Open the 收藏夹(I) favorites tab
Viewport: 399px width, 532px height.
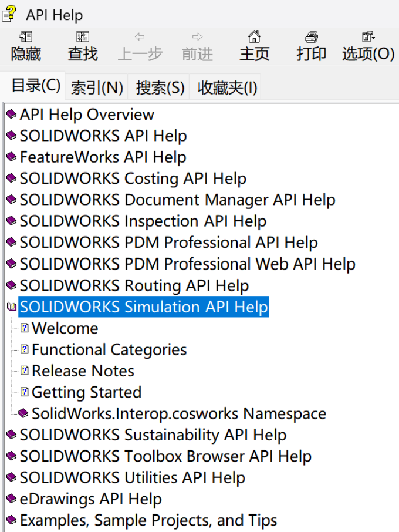click(227, 88)
